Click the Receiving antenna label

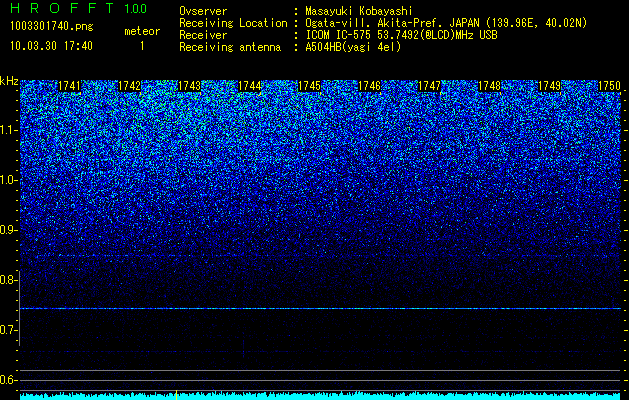(x=230, y=47)
